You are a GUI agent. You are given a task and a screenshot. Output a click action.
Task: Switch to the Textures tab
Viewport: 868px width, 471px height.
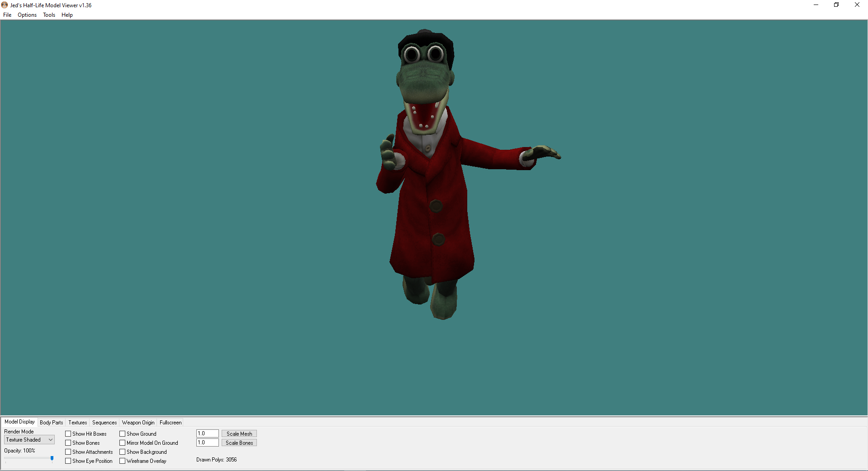click(x=78, y=423)
